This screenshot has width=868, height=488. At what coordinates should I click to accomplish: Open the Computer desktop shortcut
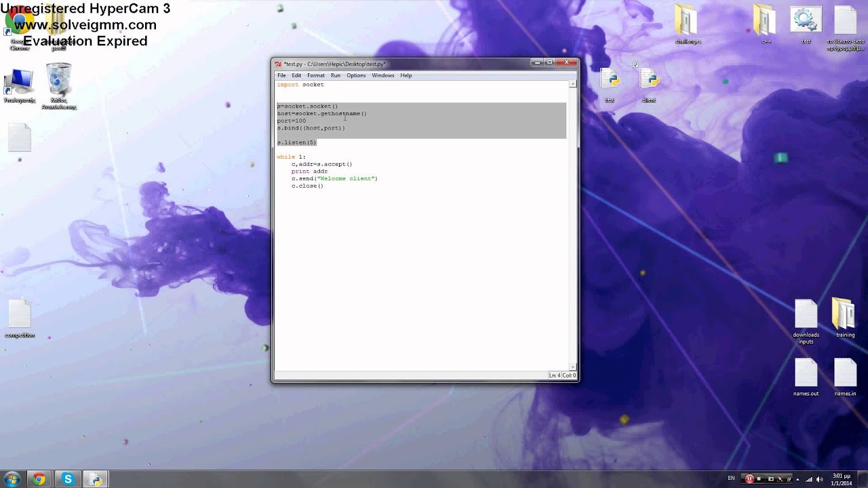[19, 86]
